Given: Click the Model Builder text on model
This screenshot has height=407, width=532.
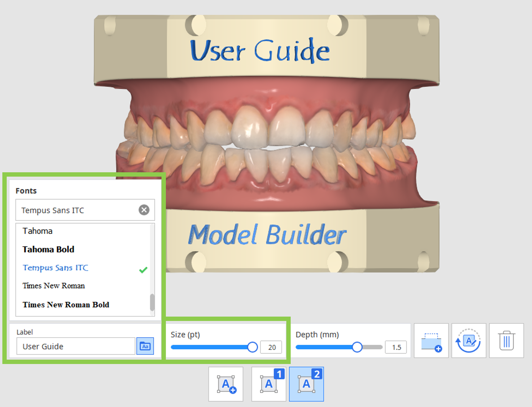Looking at the screenshot, I should point(267,234).
